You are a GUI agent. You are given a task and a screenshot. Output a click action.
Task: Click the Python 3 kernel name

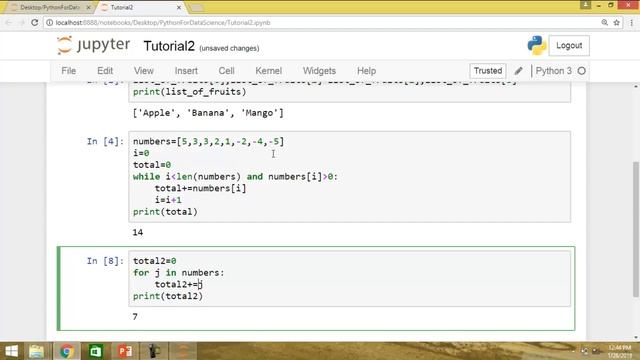tap(553, 71)
